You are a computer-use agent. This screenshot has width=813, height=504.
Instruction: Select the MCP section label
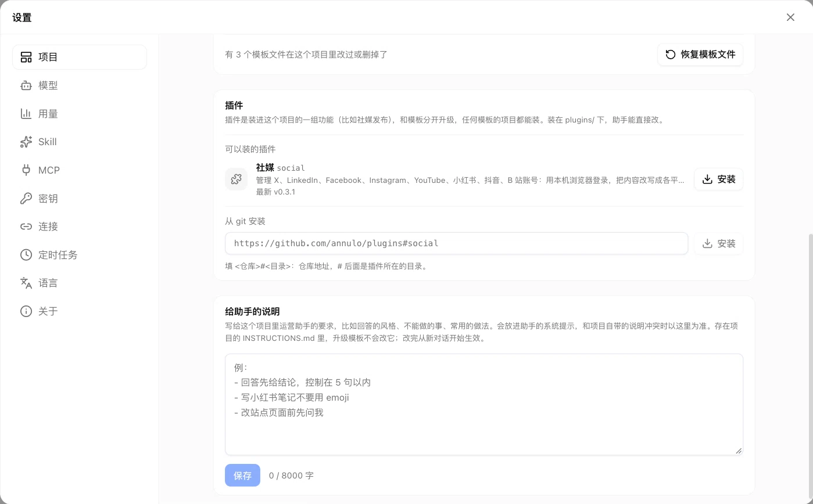pos(49,170)
